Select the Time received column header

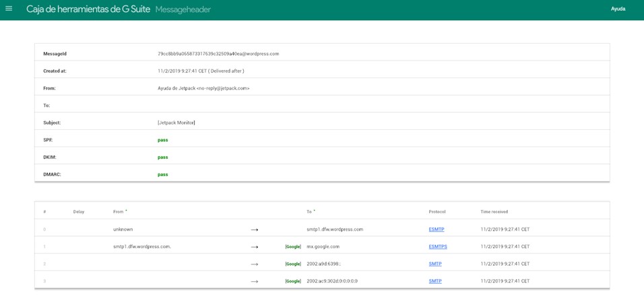[x=494, y=212]
